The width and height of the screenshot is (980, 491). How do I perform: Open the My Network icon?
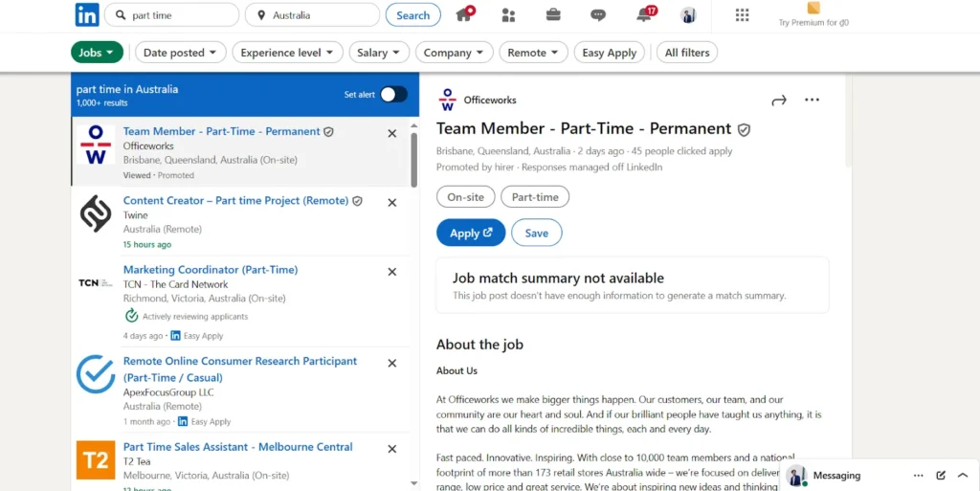[x=509, y=15]
